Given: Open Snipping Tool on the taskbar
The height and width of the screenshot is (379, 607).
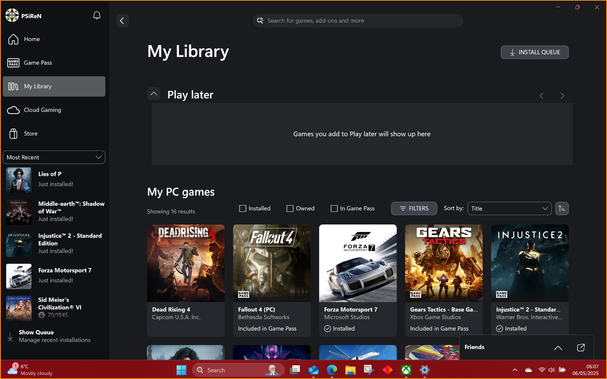Looking at the screenshot, I should click(369, 370).
